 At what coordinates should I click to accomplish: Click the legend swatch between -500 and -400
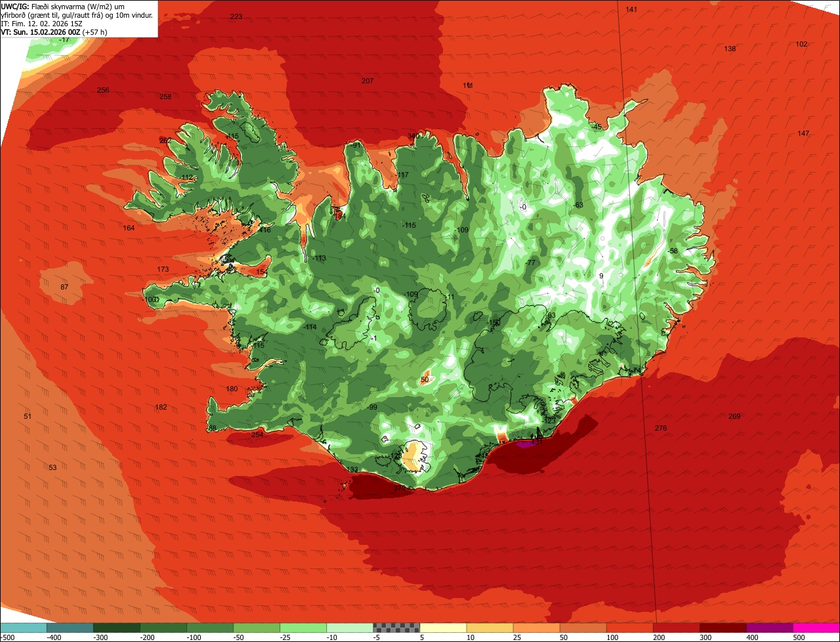click(23, 627)
